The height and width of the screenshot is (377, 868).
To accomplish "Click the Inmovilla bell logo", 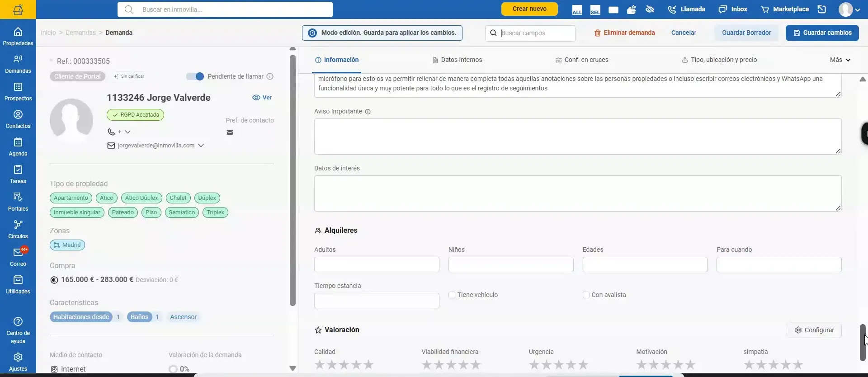I will [18, 9].
